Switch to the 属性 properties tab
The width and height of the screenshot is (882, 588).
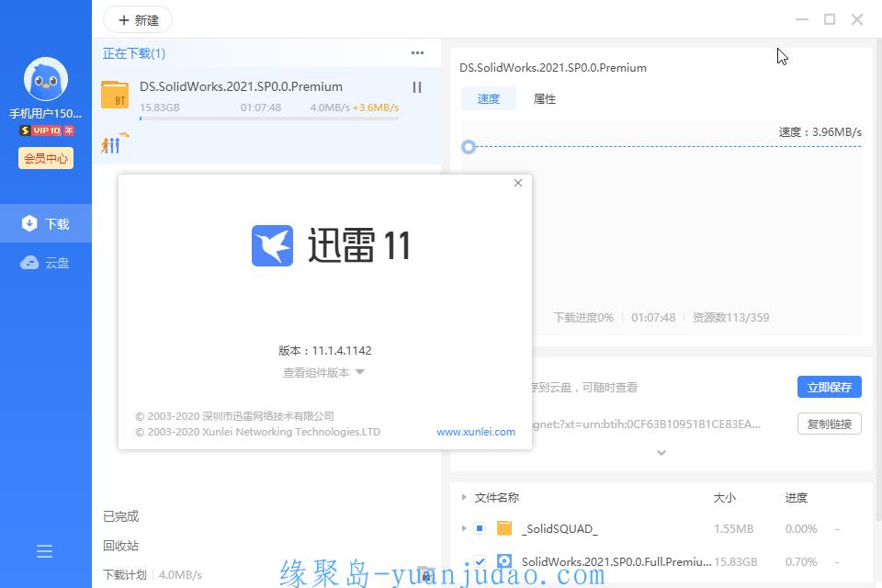[544, 98]
